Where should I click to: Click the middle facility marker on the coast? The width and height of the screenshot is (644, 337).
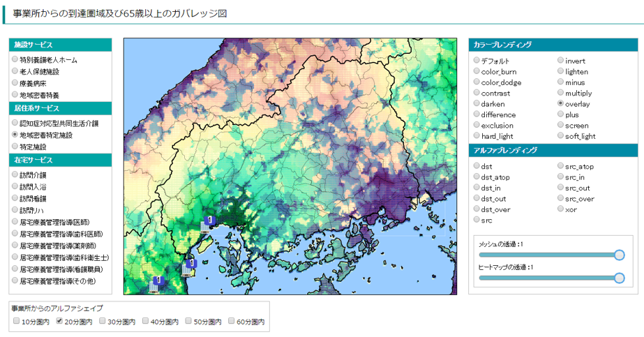click(192, 264)
